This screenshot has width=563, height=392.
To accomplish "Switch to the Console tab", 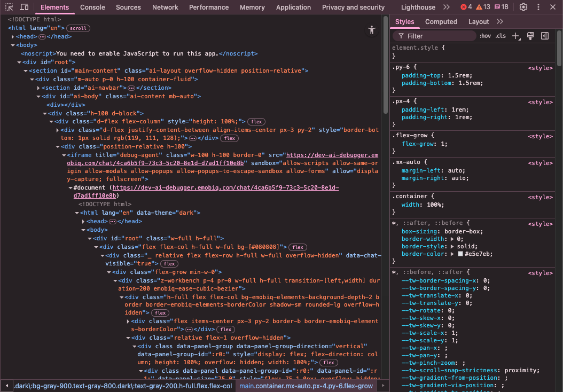I will coord(92,7).
